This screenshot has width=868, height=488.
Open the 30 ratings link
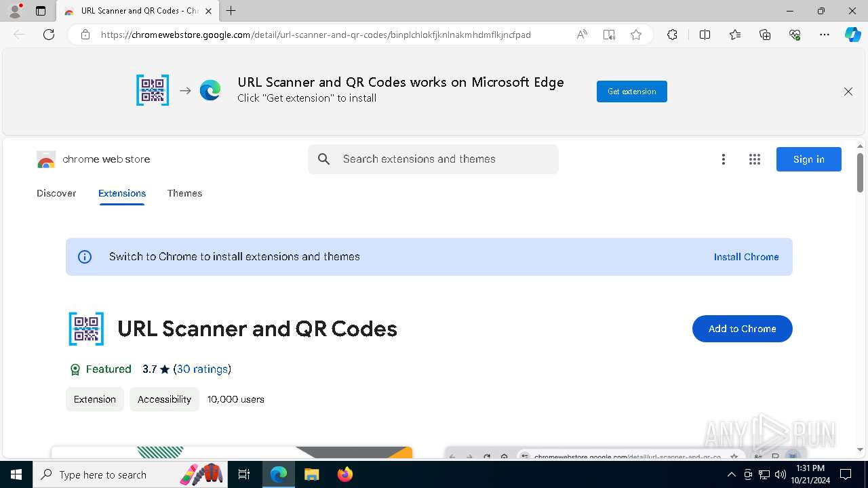tap(202, 369)
